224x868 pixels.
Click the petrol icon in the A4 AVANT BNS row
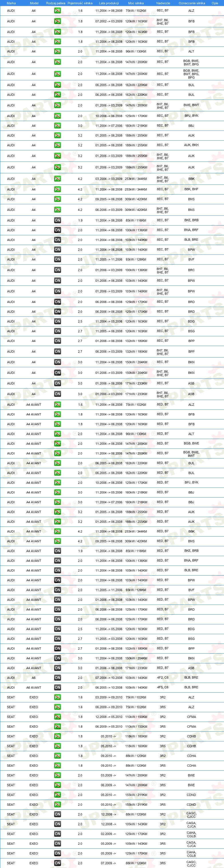tap(58, 541)
